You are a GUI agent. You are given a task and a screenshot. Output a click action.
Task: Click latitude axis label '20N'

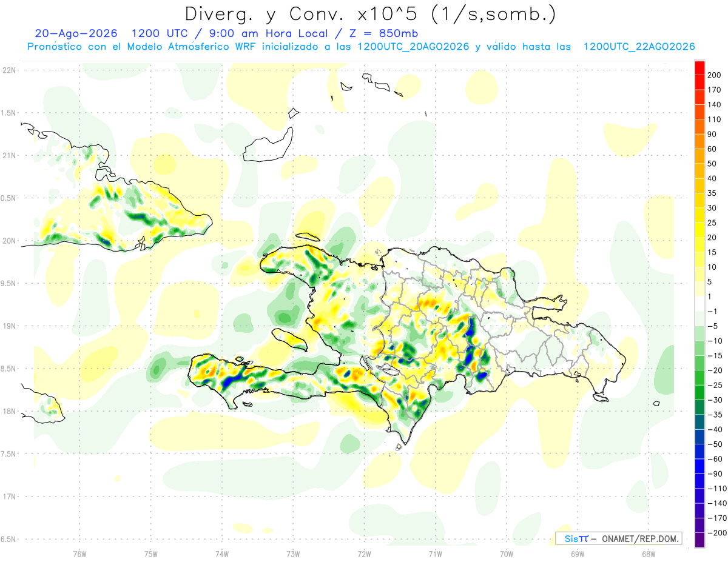point(8,241)
